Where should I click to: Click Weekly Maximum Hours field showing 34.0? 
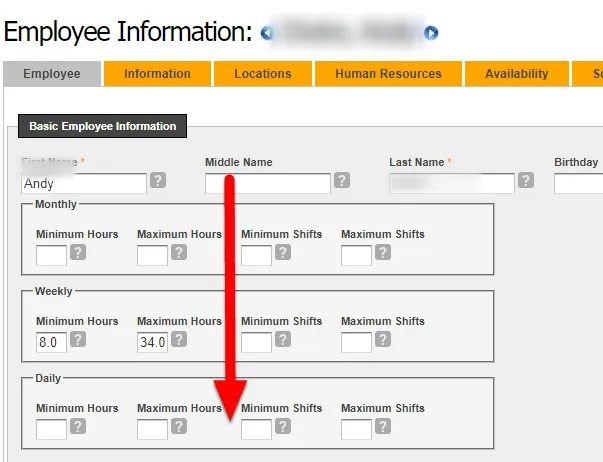[152, 342]
